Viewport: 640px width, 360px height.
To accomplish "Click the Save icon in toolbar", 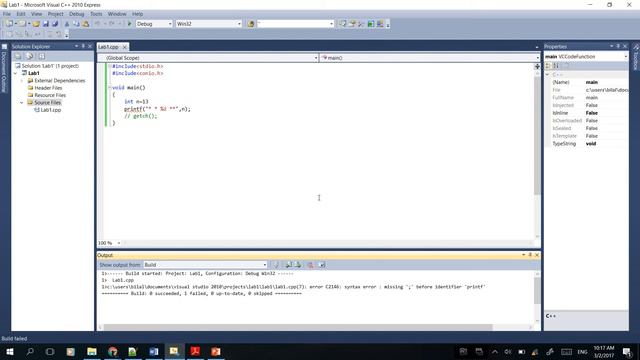I will pyautogui.click(x=46, y=24).
